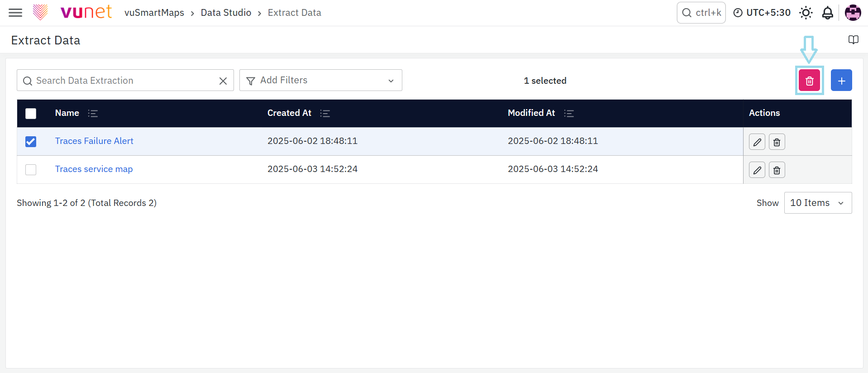
Task: Toggle the select-all header checkbox
Action: [x=31, y=114]
